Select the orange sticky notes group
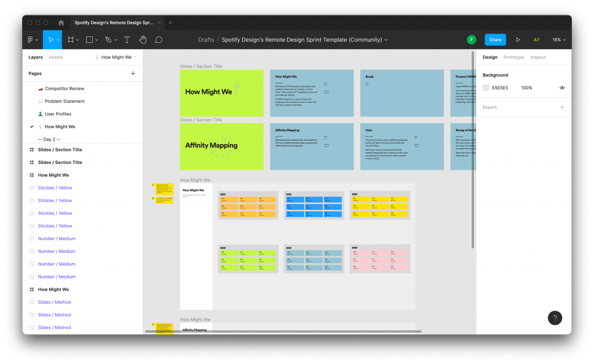The image size is (594, 364). click(248, 205)
